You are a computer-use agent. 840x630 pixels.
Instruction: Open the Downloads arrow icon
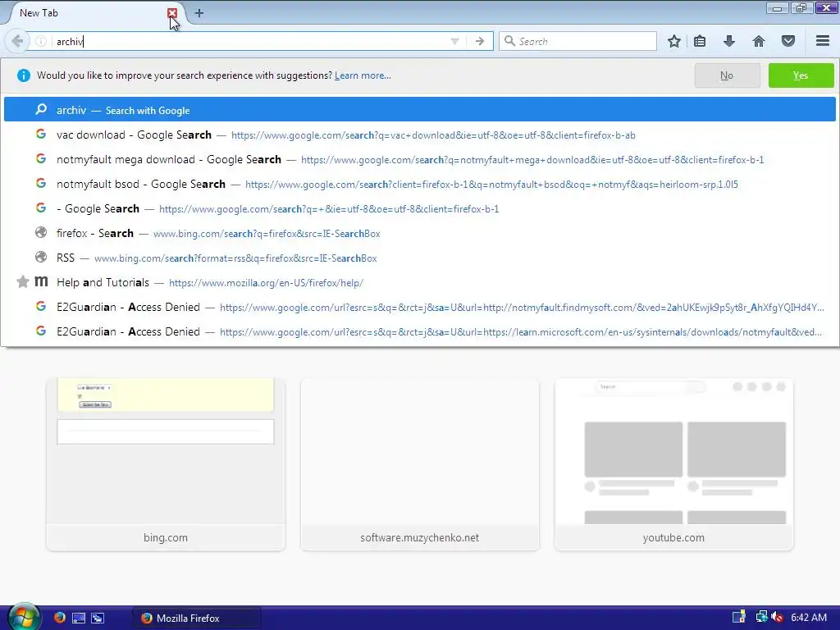pyautogui.click(x=728, y=41)
